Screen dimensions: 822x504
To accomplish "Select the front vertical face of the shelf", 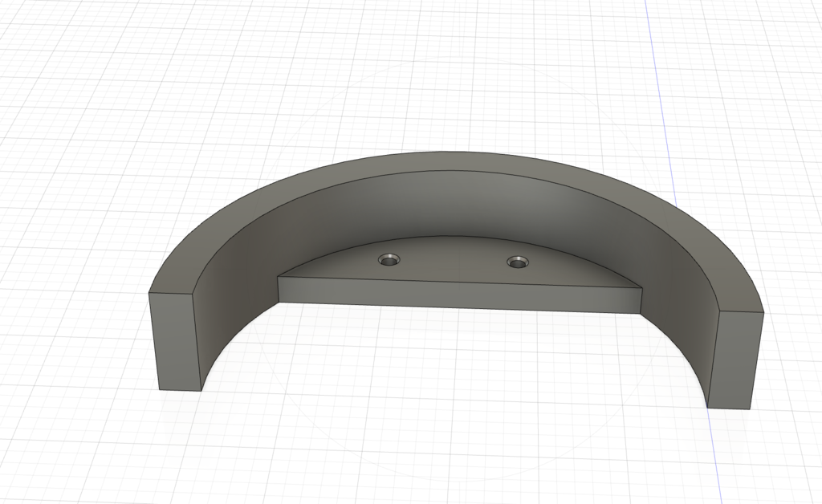I will [x=459, y=295].
